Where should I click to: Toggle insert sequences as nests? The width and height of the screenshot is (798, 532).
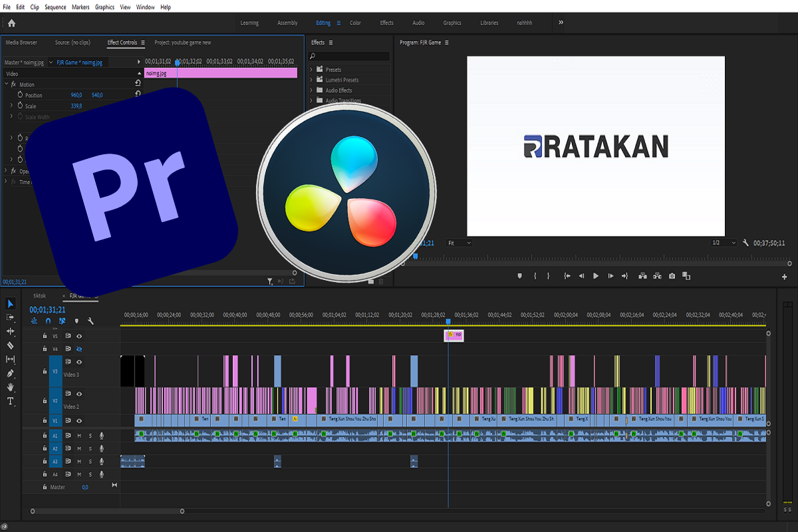tap(35, 321)
